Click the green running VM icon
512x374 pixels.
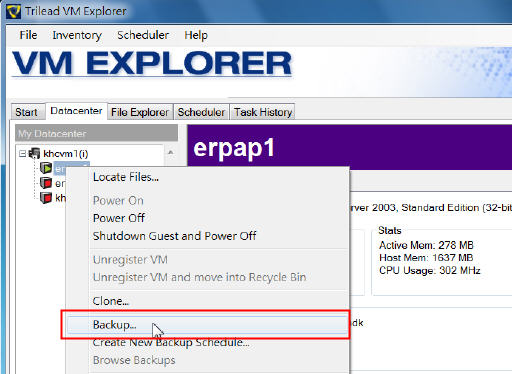tap(46, 168)
